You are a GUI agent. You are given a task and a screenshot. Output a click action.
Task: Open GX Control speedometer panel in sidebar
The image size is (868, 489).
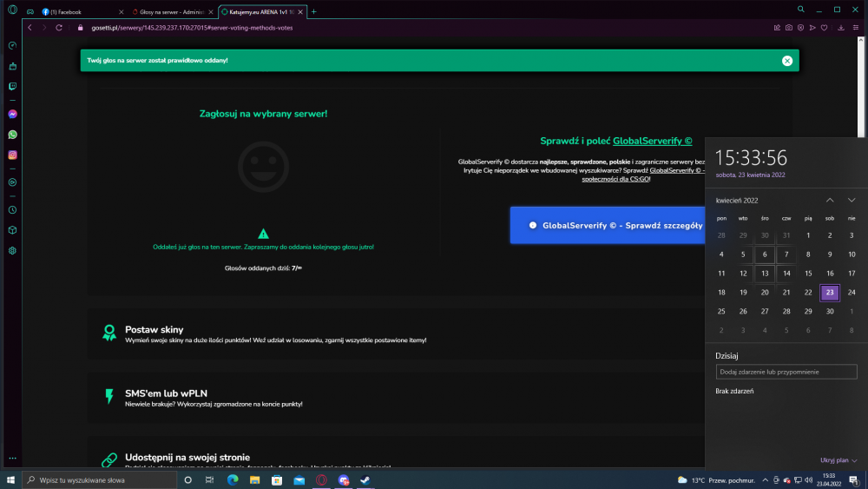(13, 45)
